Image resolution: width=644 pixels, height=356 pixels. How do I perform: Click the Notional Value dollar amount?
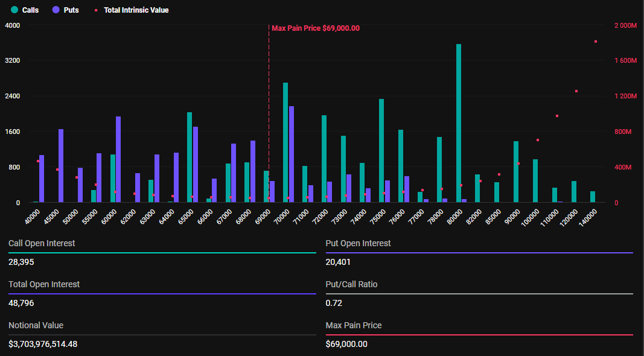click(43, 344)
